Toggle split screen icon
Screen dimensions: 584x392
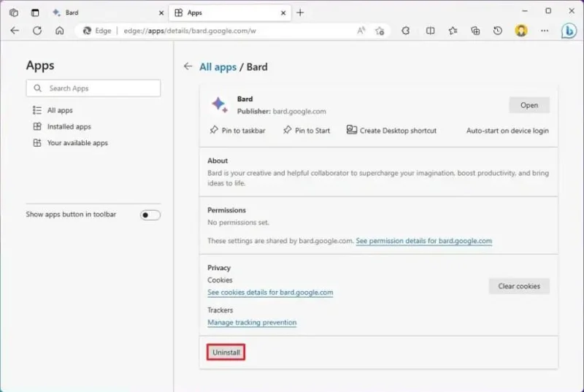430,31
